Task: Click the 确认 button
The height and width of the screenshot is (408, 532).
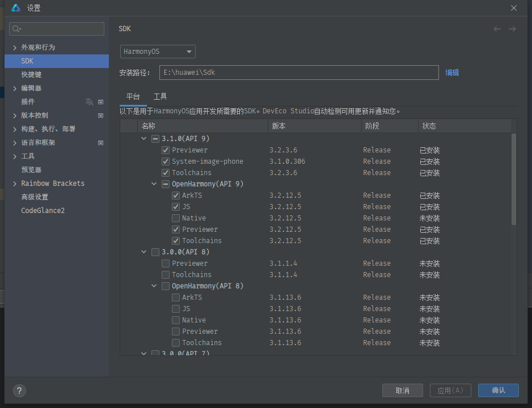Action: point(499,390)
